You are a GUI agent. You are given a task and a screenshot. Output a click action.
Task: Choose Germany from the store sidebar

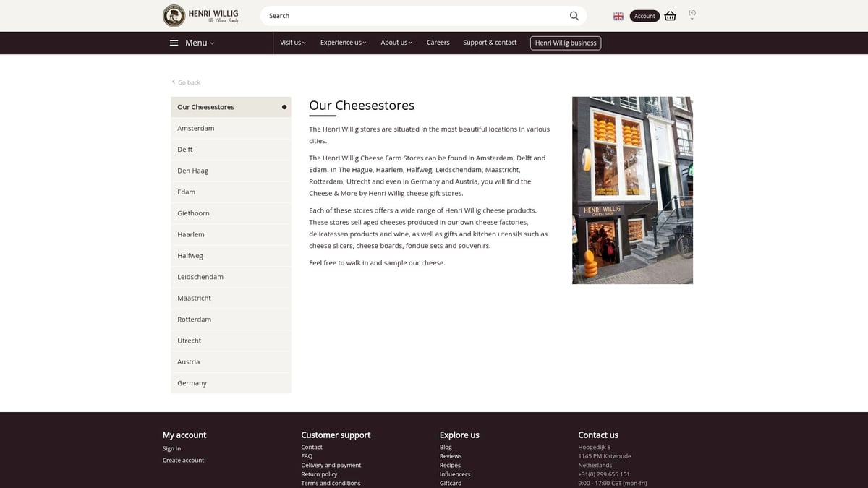(192, 383)
